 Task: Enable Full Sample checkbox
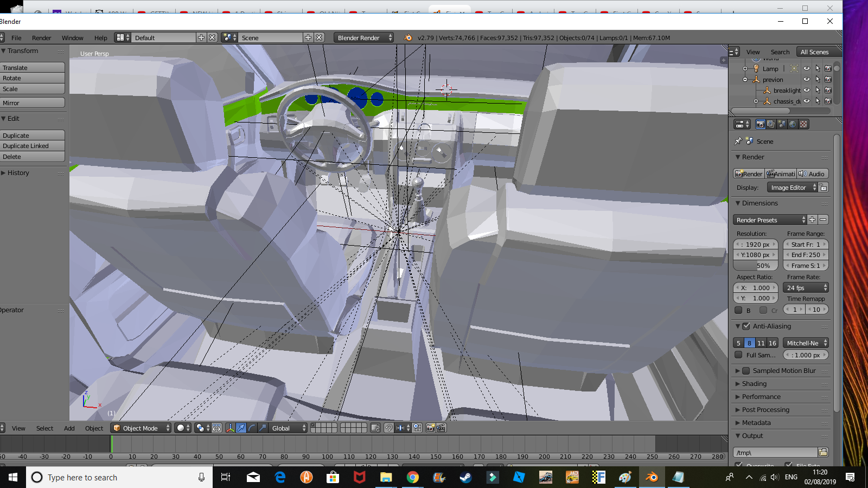(738, 355)
